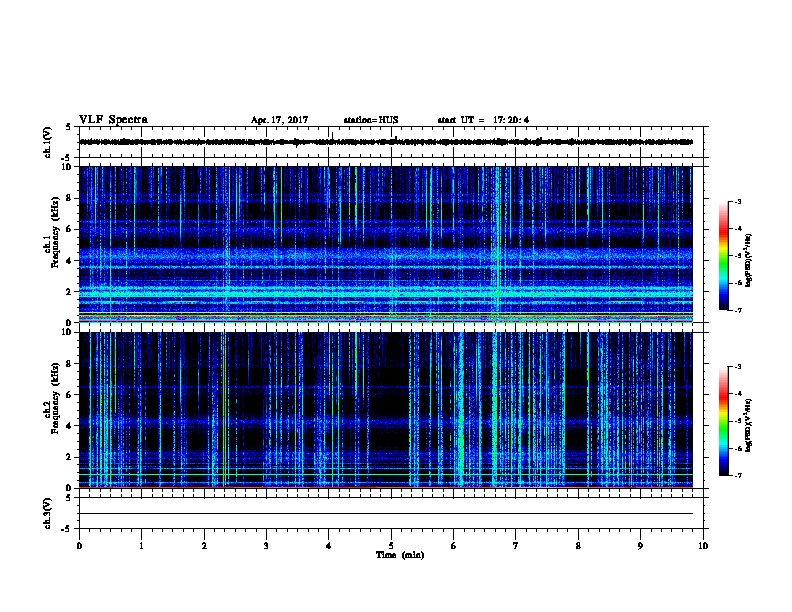Click the ch.1 voltage waveform trace
Viewport: 792px width, 612px height.
point(385,142)
